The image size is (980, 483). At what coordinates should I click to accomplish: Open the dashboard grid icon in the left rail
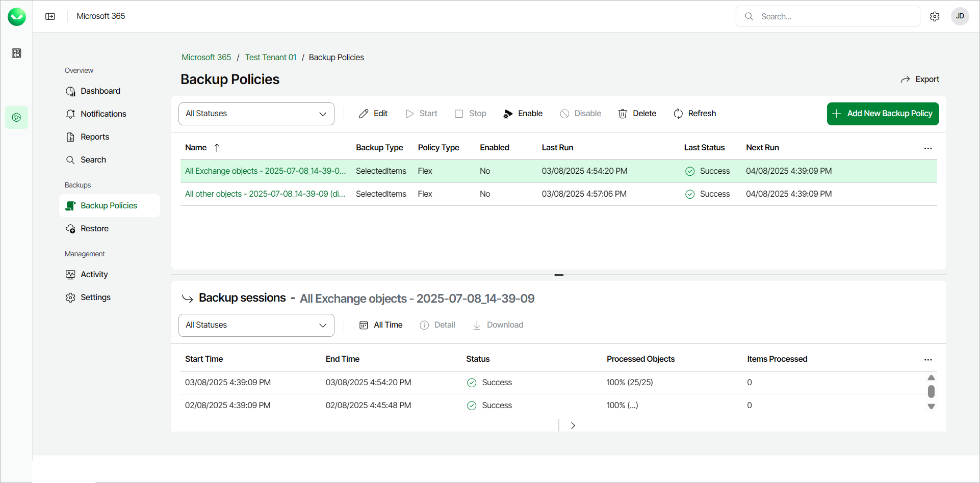[16, 53]
